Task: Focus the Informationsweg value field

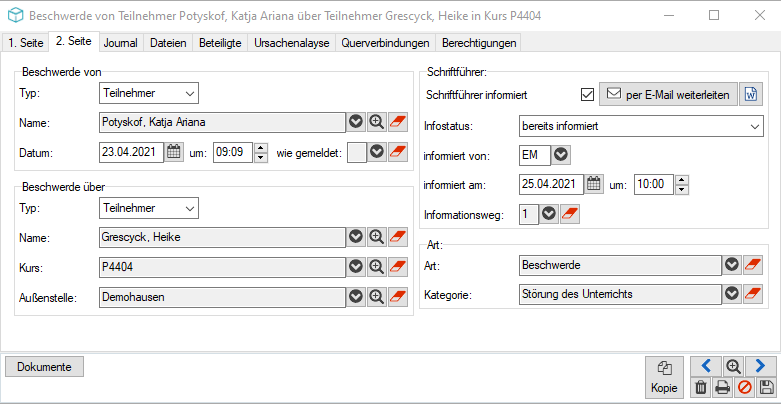Action: (x=528, y=214)
